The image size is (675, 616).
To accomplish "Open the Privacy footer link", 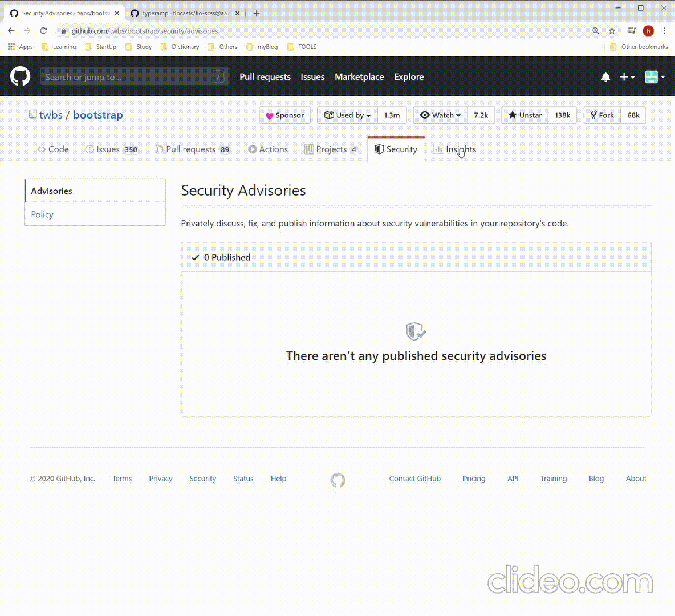I will [x=161, y=479].
